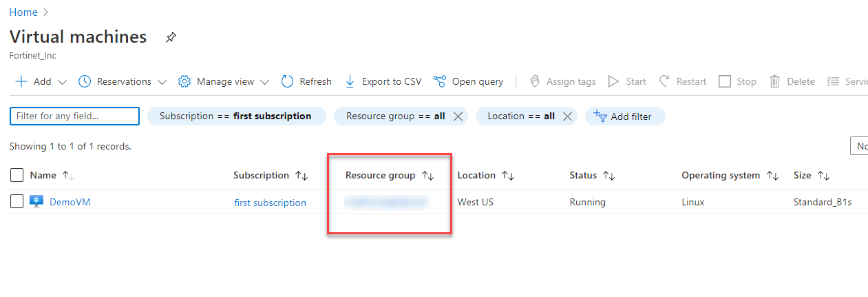The image size is (868, 297).
Task: Click the Delete trash icon
Action: (774, 81)
